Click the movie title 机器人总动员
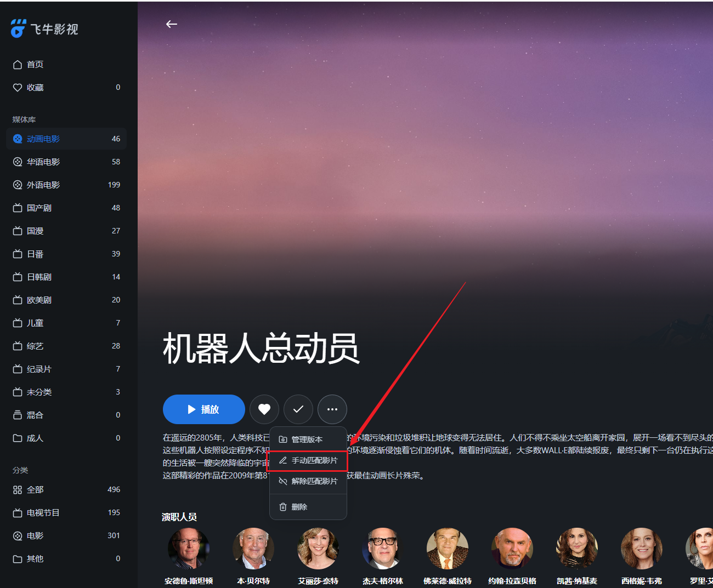 [x=261, y=349]
